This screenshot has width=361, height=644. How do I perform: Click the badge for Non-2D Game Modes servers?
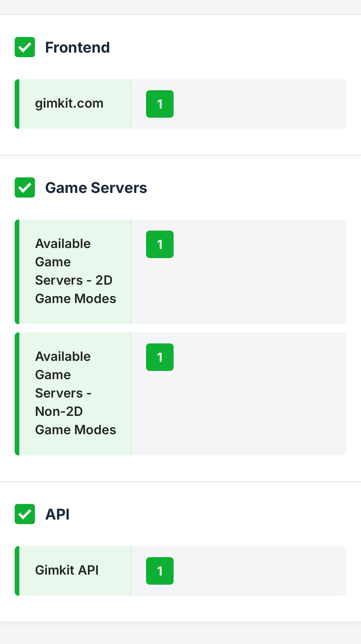160,357
